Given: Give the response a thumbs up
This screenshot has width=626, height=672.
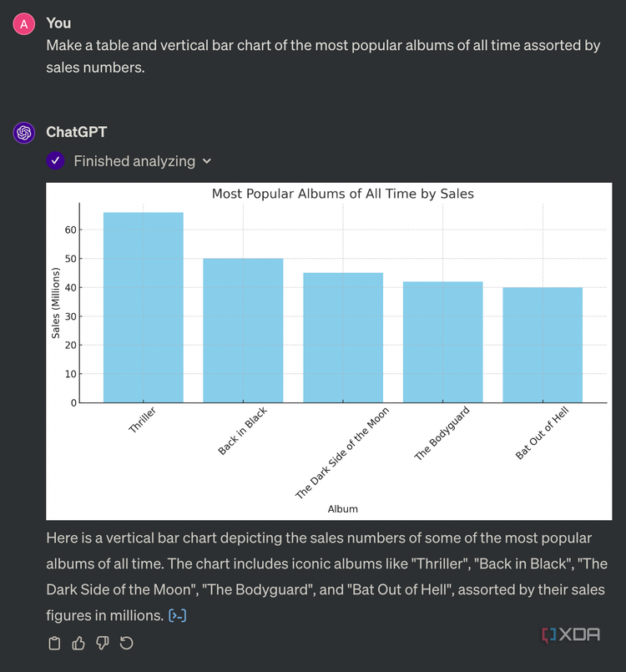Looking at the screenshot, I should [x=78, y=643].
